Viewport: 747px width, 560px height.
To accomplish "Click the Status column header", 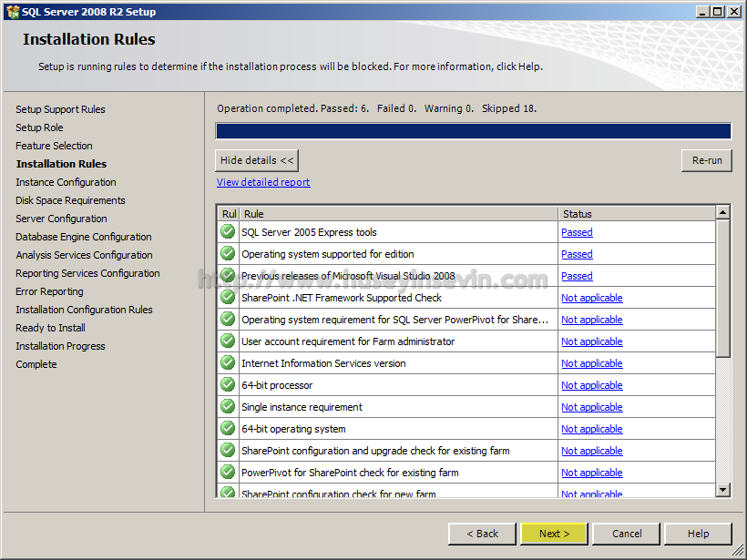I will pos(637,214).
